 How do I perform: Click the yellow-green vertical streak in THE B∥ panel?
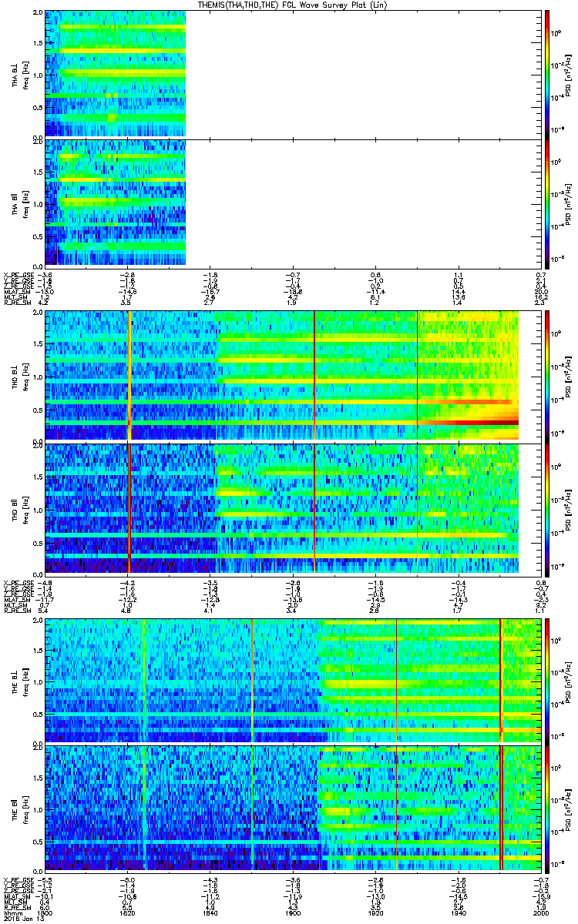pyautogui.click(x=143, y=808)
